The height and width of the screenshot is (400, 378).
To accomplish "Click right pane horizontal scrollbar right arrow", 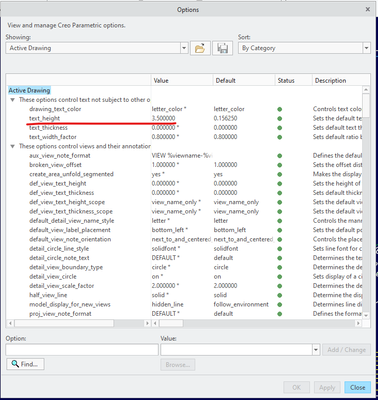I will pos(358,323).
